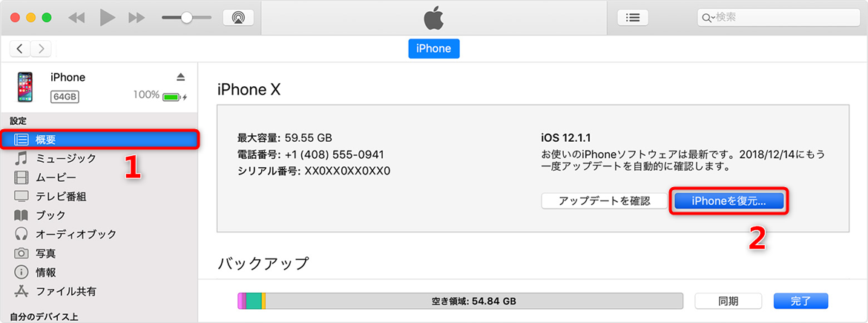The width and height of the screenshot is (868, 323).
Task: Open ファイル共有 in the sidebar
Action: click(65, 291)
